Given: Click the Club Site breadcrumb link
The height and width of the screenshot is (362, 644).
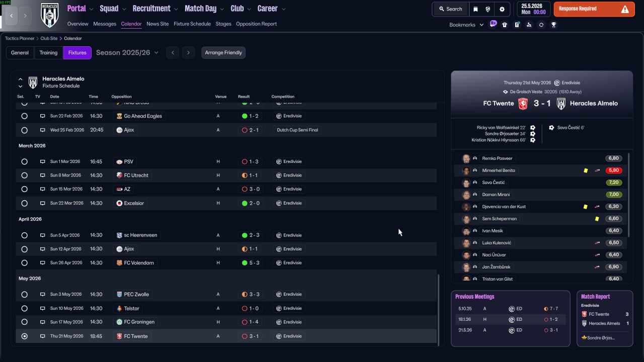Looking at the screenshot, I should [x=49, y=39].
